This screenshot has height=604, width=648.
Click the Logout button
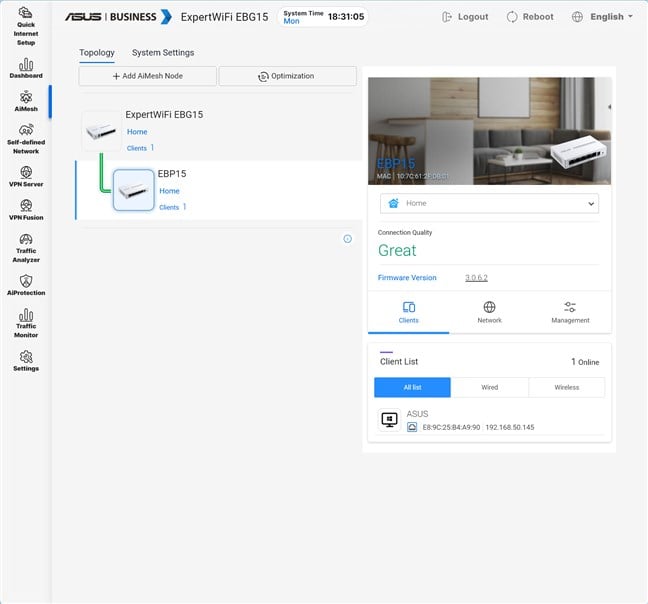click(465, 17)
